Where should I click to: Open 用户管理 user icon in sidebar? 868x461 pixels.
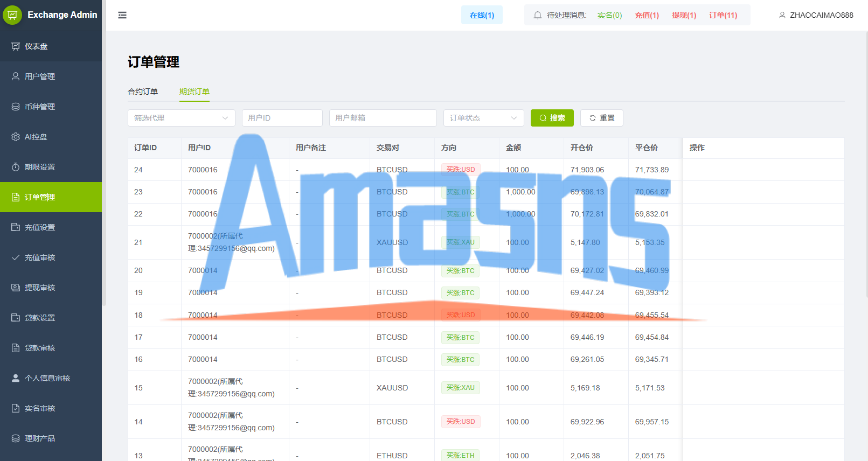tap(16, 76)
